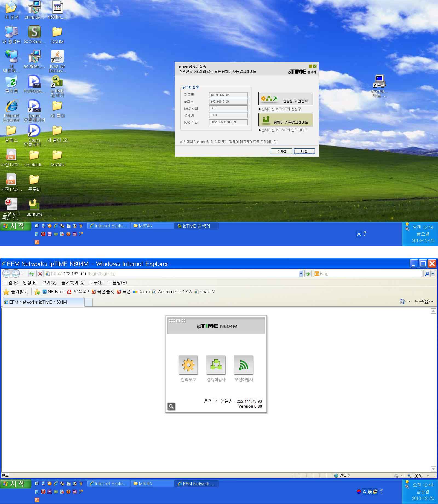
Task: Click inside the Bing search field
Action: 368,274
